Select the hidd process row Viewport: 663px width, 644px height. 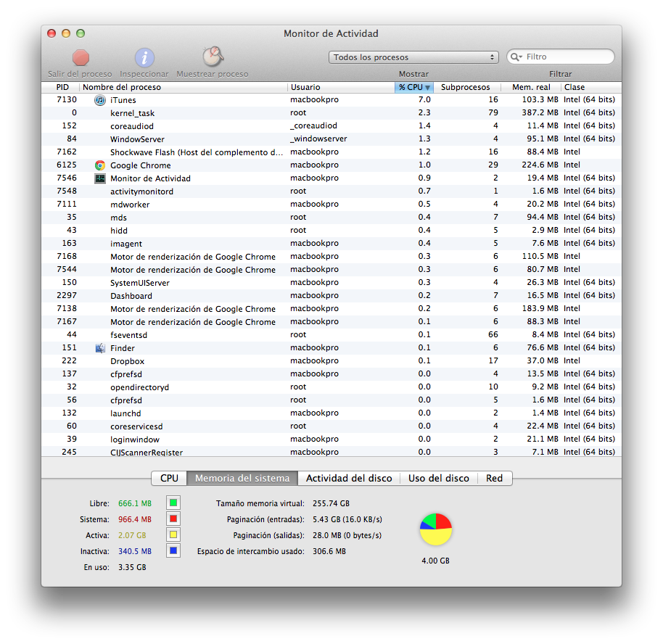[331, 231]
